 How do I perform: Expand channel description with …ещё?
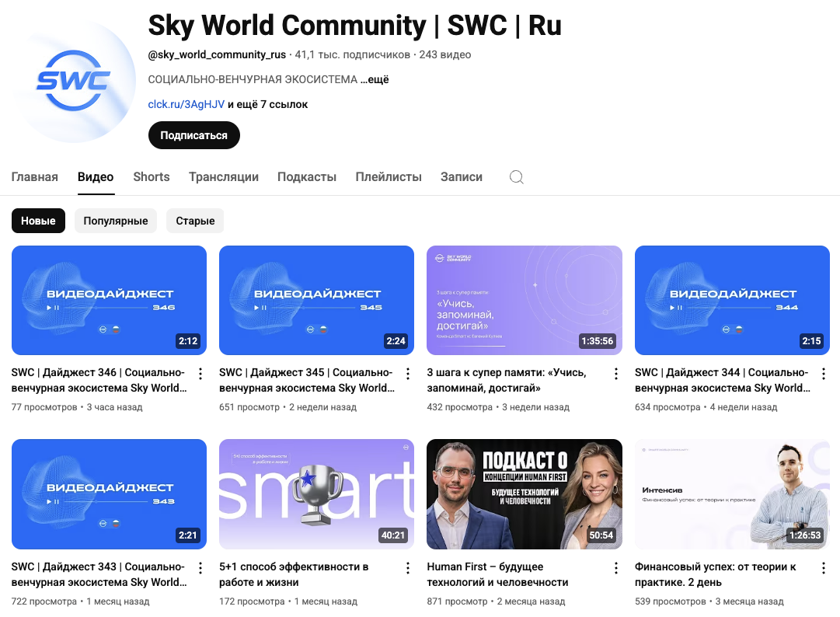click(375, 80)
